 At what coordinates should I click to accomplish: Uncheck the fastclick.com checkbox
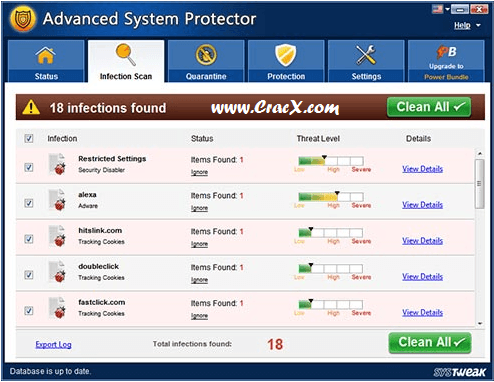pyautogui.click(x=29, y=311)
